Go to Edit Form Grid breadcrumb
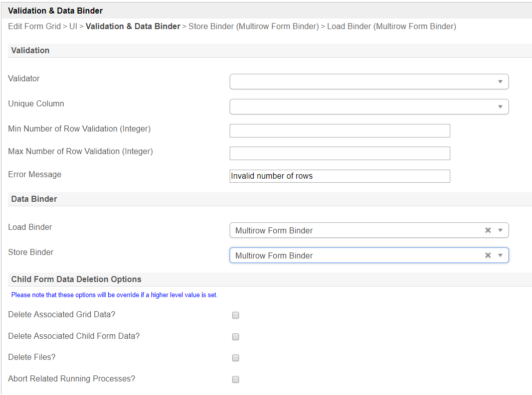Screen dimensions: 532x395 (x=34, y=27)
